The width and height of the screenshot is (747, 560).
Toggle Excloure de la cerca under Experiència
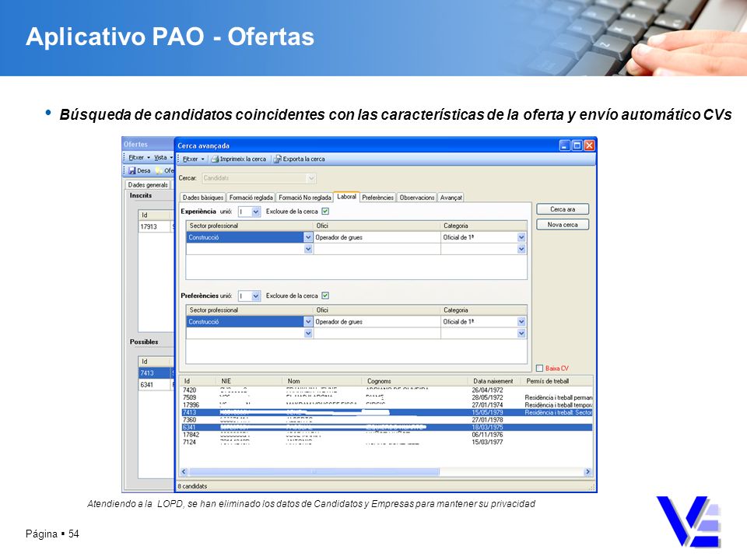pyautogui.click(x=325, y=212)
